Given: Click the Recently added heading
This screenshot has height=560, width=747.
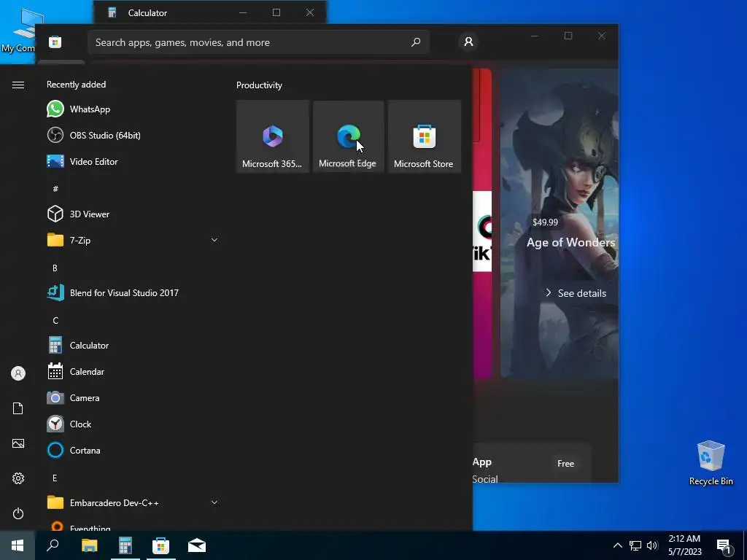Looking at the screenshot, I should pyautogui.click(x=76, y=85).
